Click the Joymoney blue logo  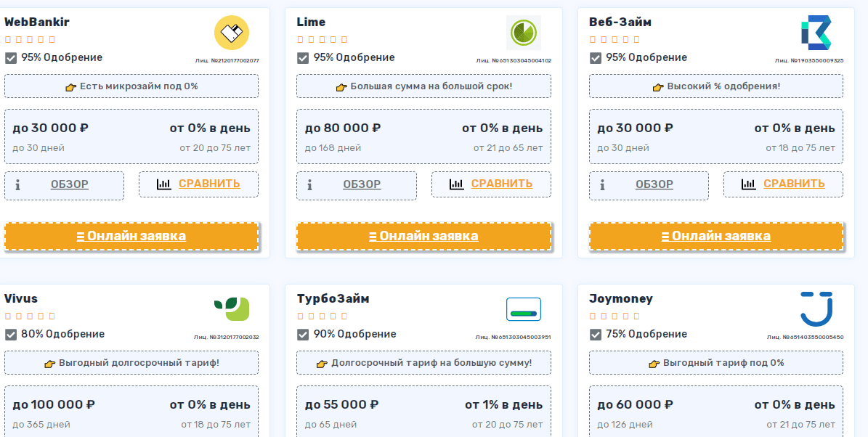(816, 309)
